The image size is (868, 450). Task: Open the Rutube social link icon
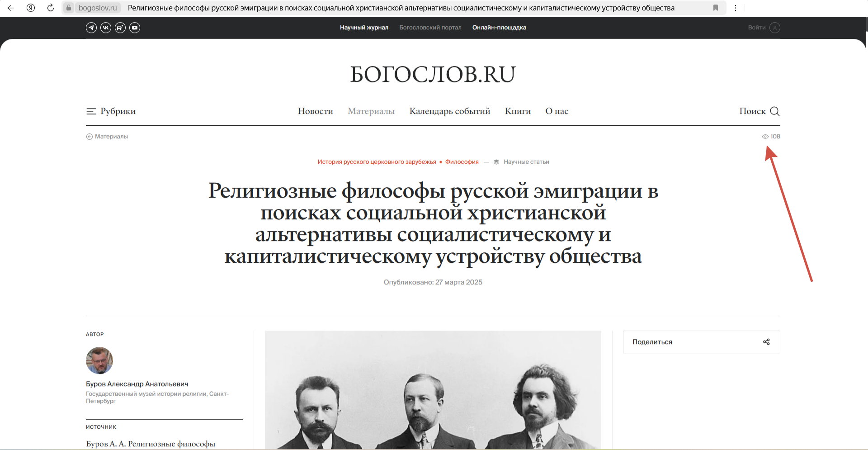[120, 28]
